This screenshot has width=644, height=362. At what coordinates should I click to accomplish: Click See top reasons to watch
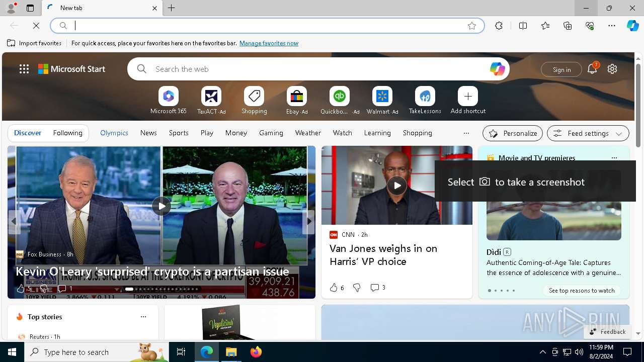pyautogui.click(x=582, y=291)
